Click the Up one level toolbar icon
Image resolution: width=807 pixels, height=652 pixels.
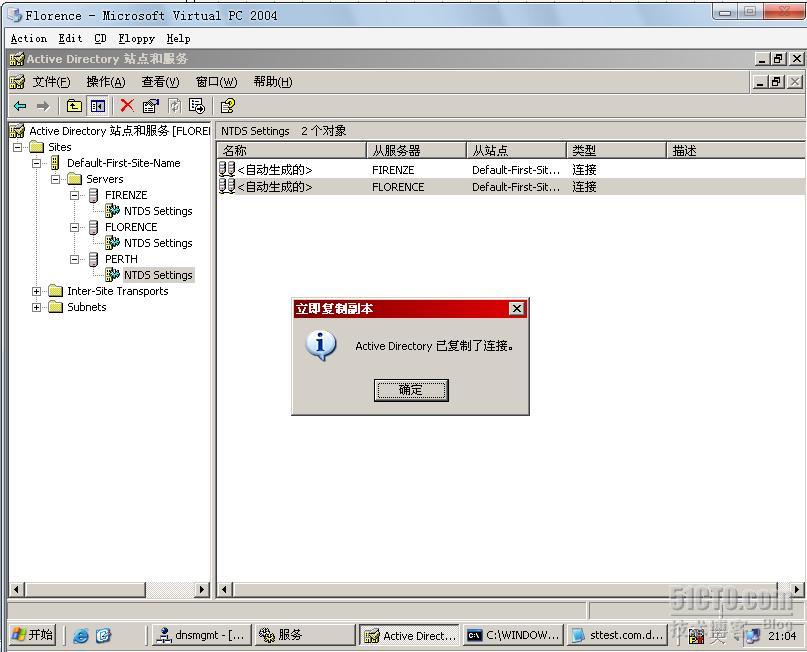(74, 106)
